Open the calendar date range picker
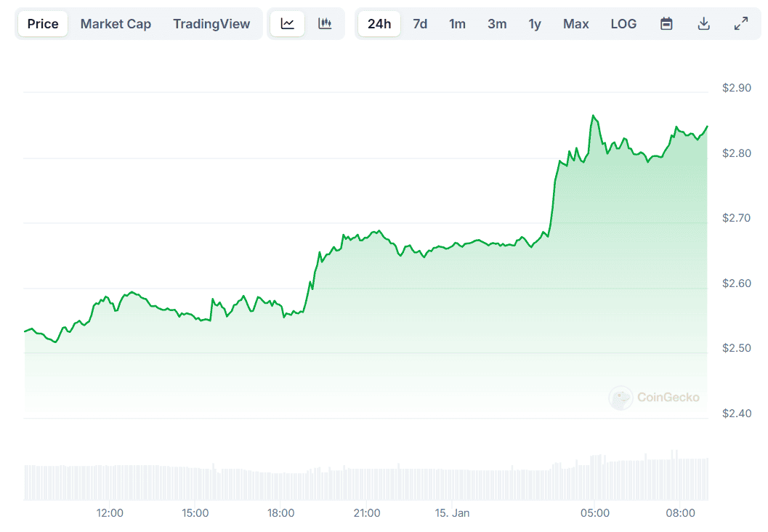Viewport: 768px width, 532px height. click(x=666, y=24)
